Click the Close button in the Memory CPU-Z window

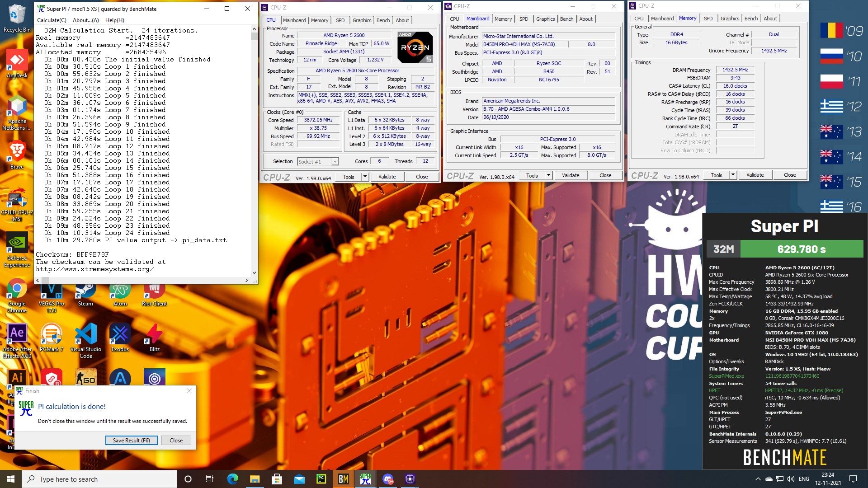click(790, 175)
